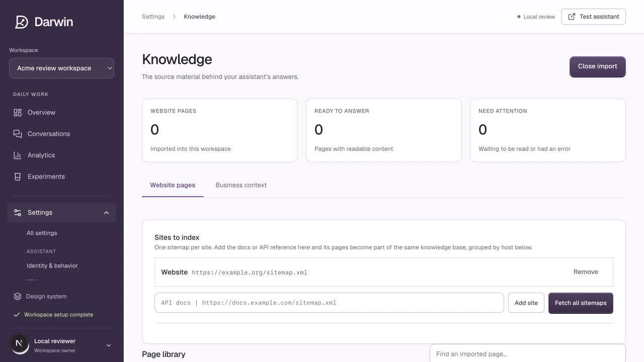Click the Workspace setup complete checkmark
Screen dimensions: 644x362
pos(17,315)
